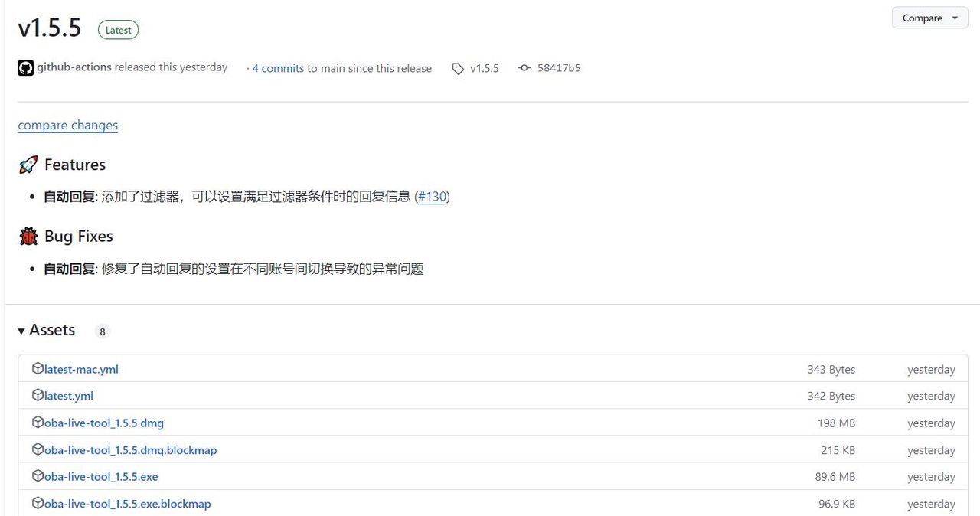The width and height of the screenshot is (980, 516).
Task: Click the package icon beside oba-live-tool_1.5.5.dmg
Action: pyautogui.click(x=38, y=422)
